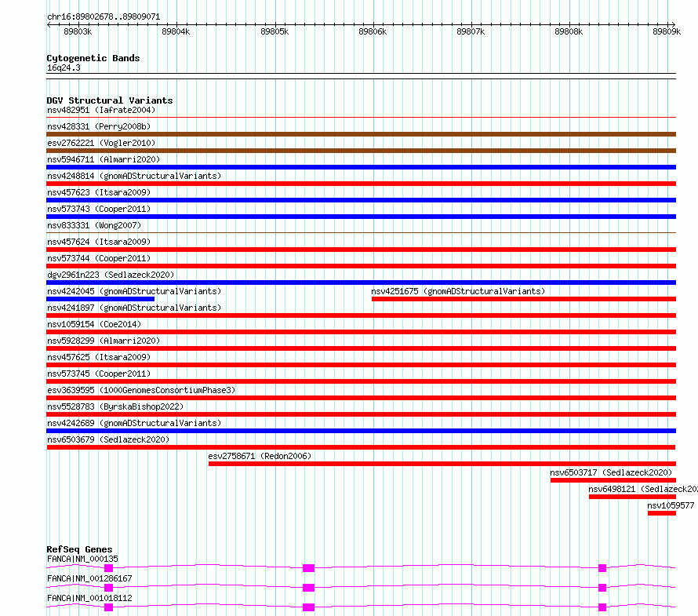The width and height of the screenshot is (698, 616).
Task: Select the brown bar under nsv428331
Action: 361,134
